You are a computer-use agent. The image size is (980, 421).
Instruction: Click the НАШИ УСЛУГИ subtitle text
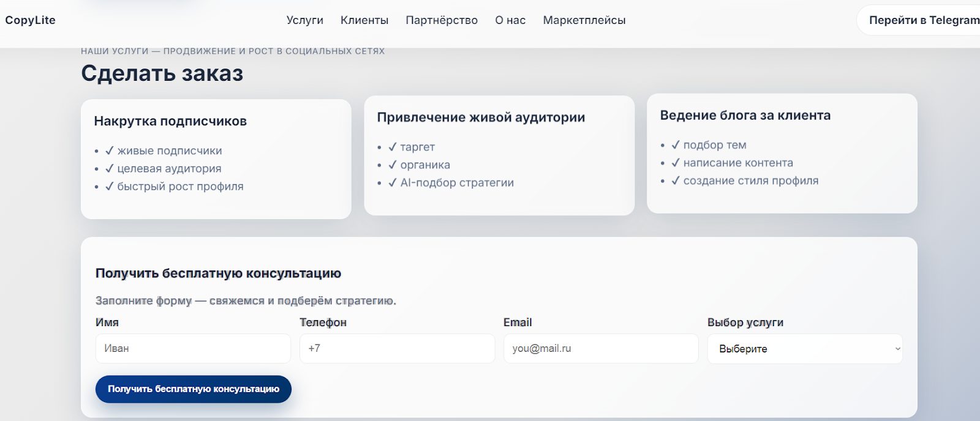tap(233, 51)
